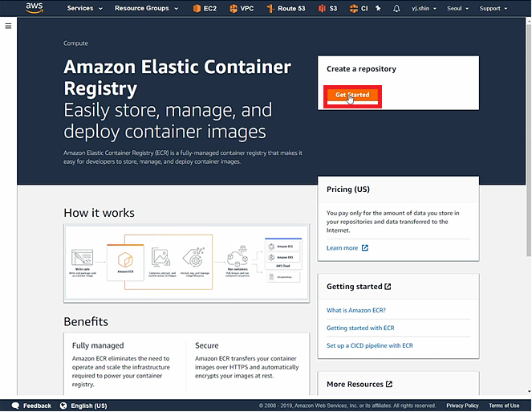The image size is (532, 412).
Task: Open the AWS home logo
Action: point(35,8)
